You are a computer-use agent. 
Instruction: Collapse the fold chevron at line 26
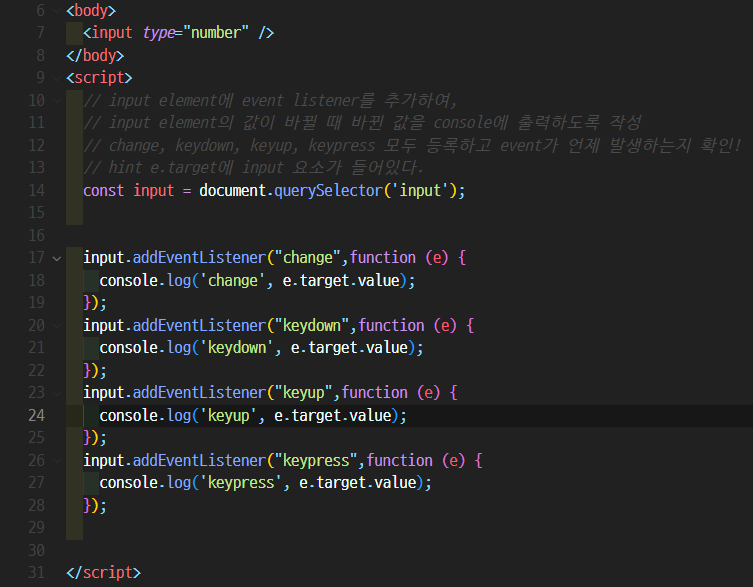coord(57,461)
